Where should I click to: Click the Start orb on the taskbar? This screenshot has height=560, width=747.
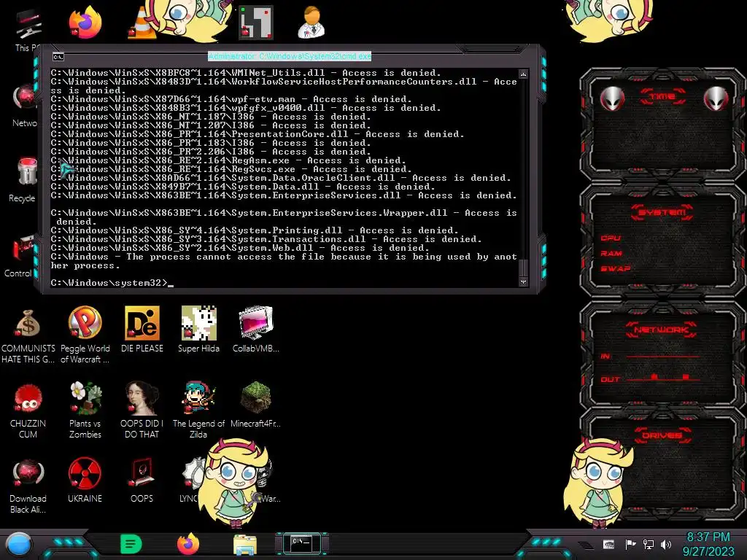pos(18,544)
